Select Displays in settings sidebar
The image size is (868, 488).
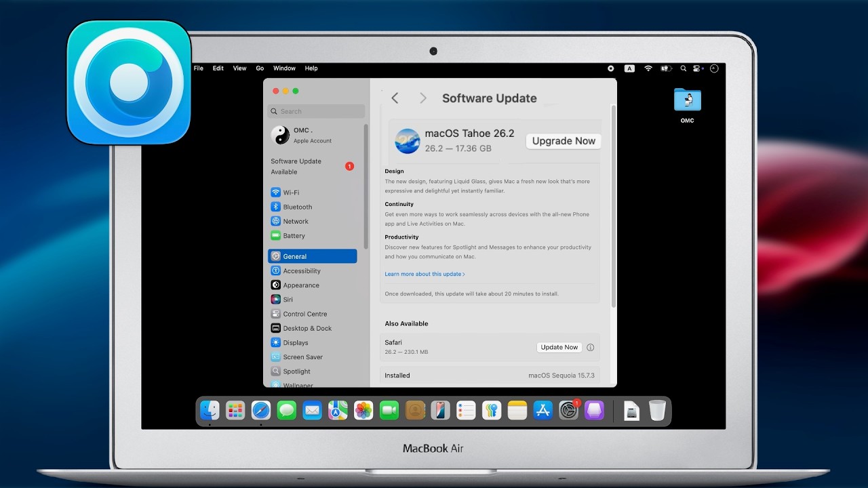[x=313, y=343]
